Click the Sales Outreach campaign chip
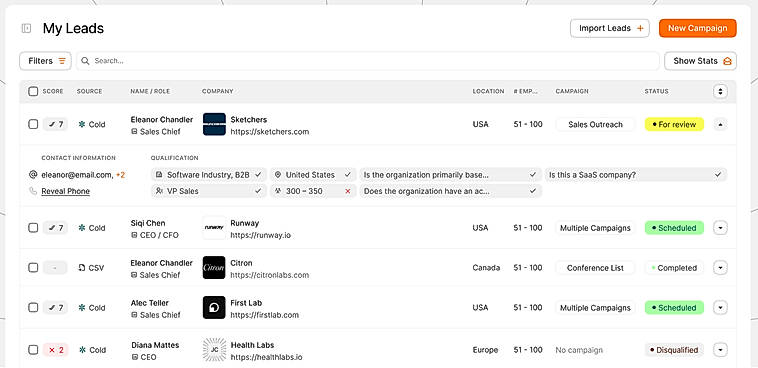 595,124
